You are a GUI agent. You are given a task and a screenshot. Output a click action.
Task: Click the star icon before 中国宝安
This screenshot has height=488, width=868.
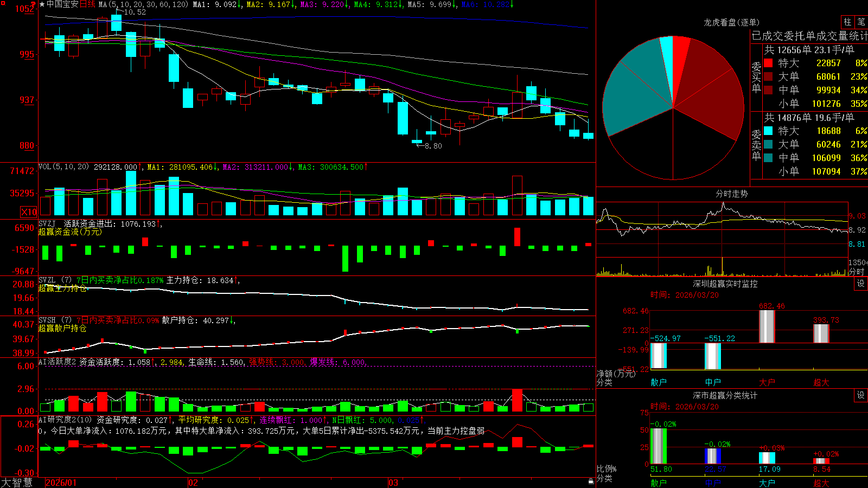(42, 4)
